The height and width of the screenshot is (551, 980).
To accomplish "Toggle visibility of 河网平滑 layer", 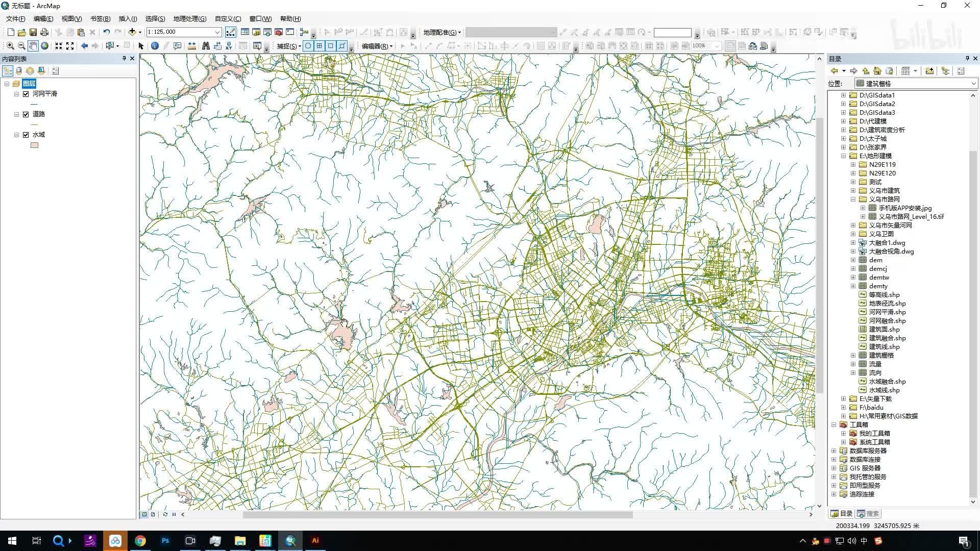I will (x=26, y=94).
